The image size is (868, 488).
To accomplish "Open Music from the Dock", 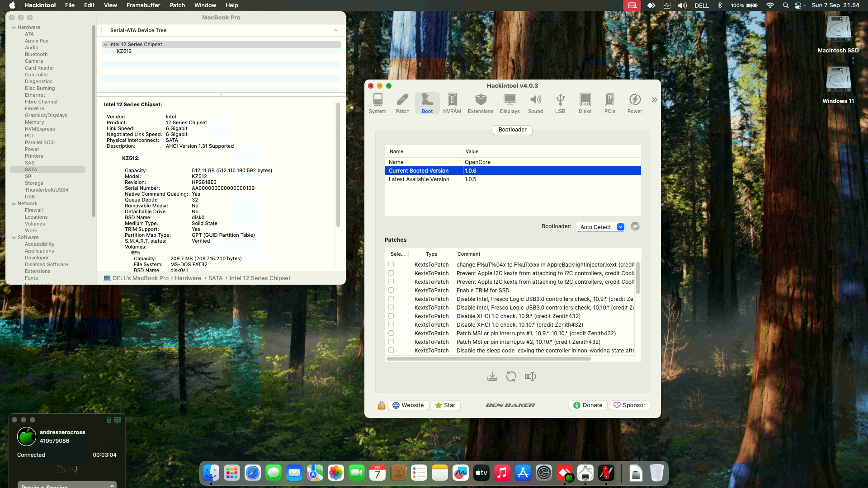I will pyautogui.click(x=502, y=473).
